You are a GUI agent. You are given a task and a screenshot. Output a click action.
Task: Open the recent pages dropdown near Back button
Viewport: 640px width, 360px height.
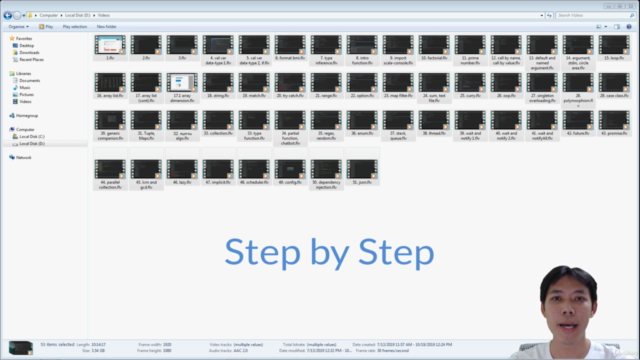pyautogui.click(x=24, y=16)
